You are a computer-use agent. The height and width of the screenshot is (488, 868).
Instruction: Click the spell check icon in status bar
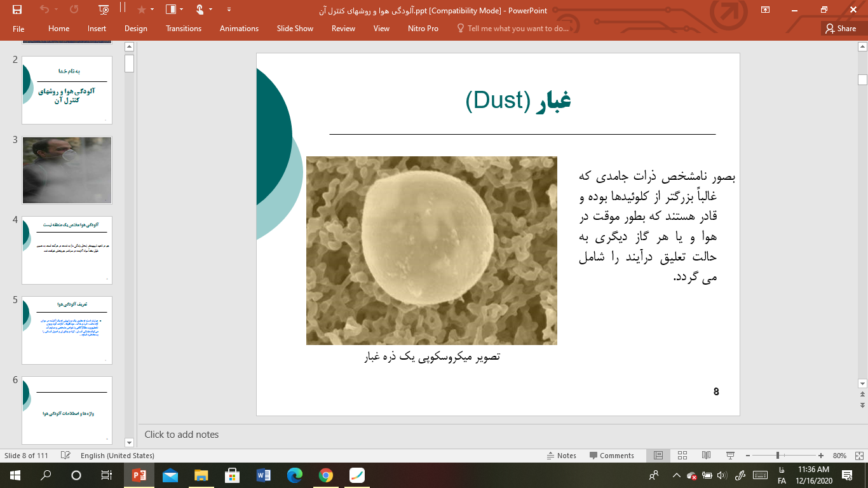(x=65, y=456)
